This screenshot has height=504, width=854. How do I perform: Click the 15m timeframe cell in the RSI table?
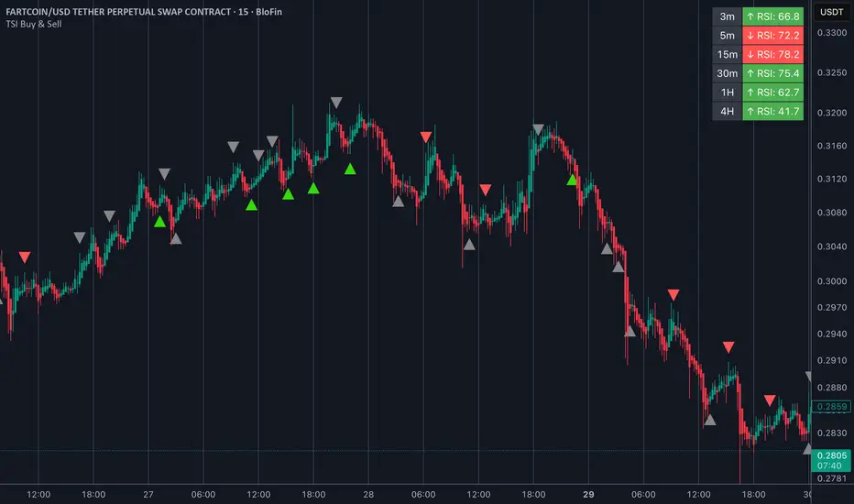(x=728, y=54)
